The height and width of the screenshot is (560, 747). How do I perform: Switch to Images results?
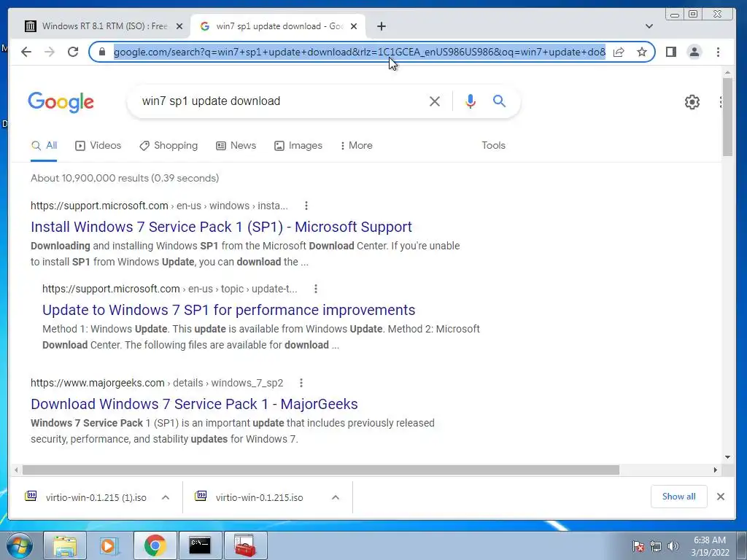coord(298,145)
